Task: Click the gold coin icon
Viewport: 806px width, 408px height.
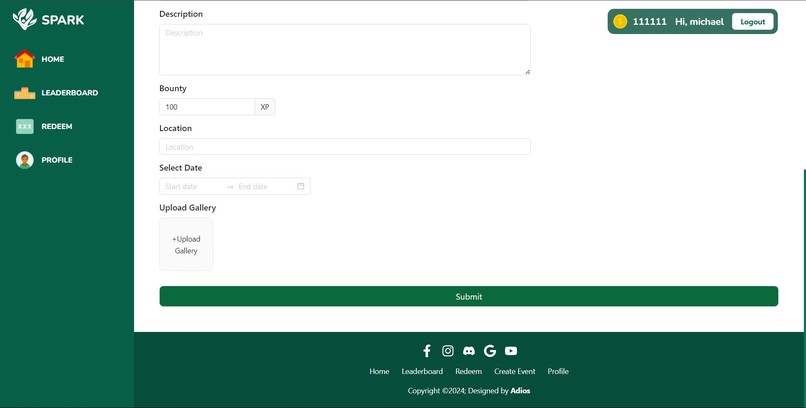Action: [x=620, y=22]
